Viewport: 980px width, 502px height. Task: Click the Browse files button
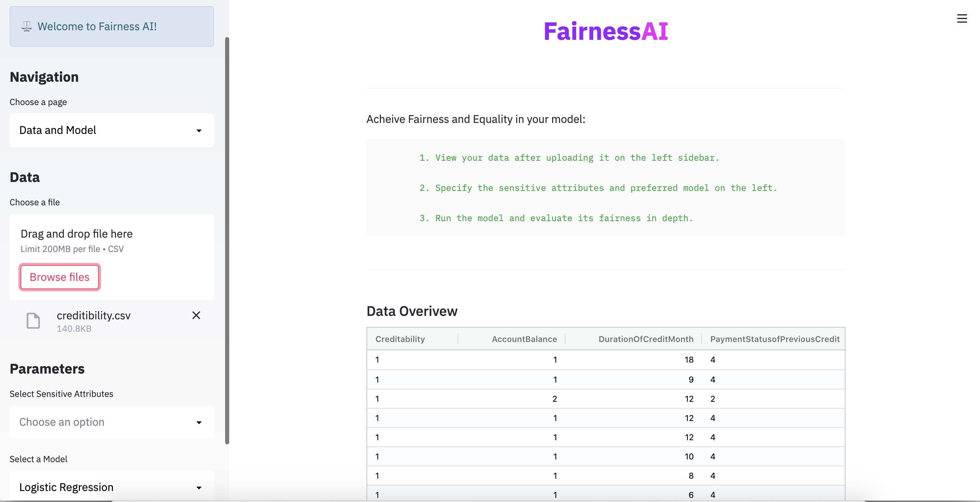(x=60, y=277)
